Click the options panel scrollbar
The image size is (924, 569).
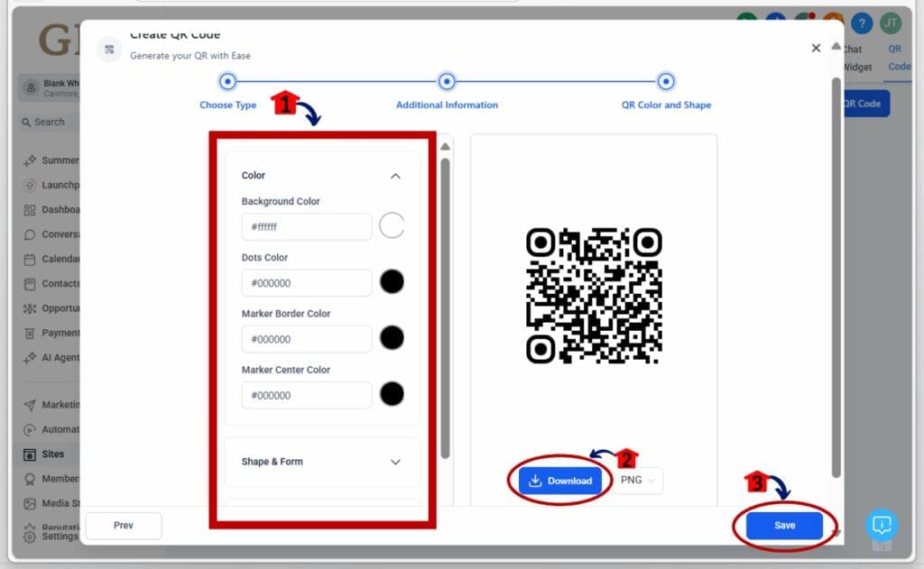click(x=445, y=307)
